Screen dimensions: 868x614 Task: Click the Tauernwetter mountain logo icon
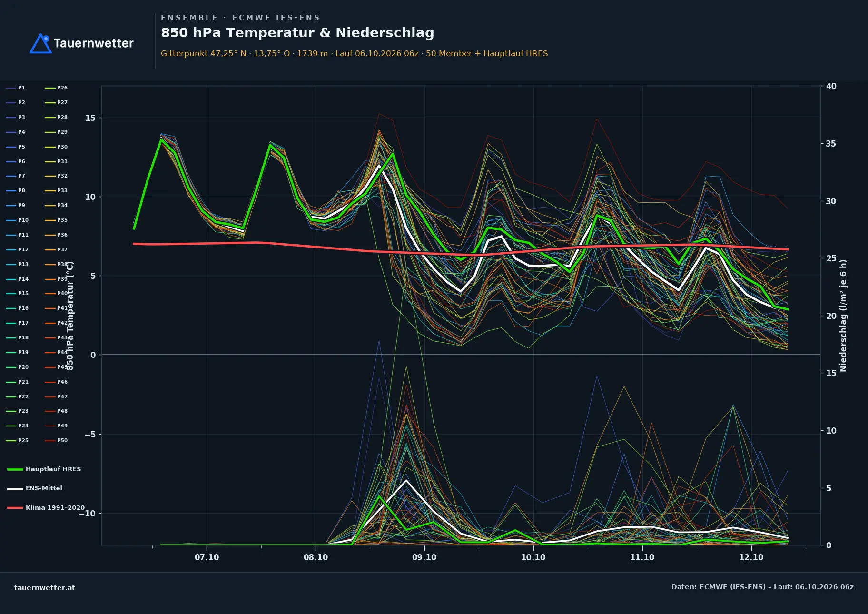click(40, 43)
